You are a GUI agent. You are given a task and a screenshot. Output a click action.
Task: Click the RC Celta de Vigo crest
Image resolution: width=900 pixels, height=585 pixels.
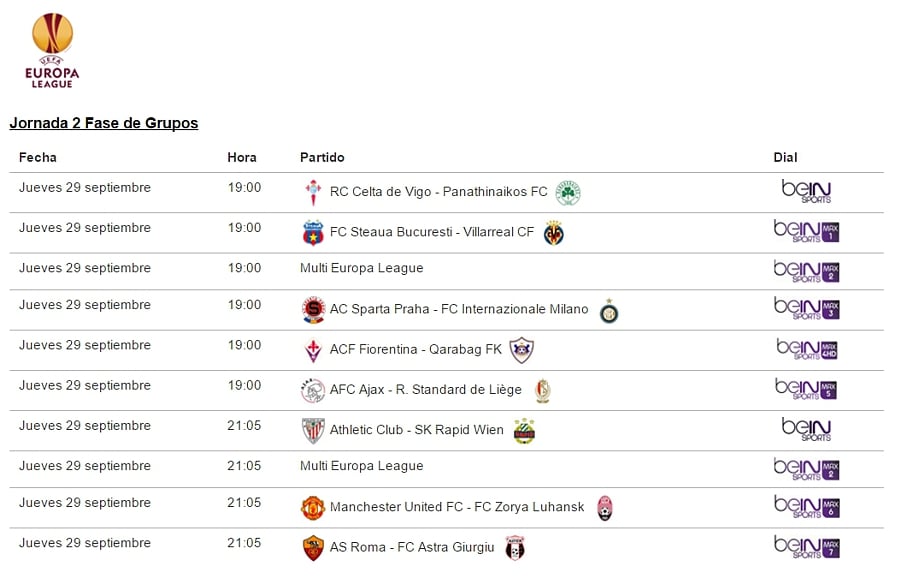click(x=313, y=193)
